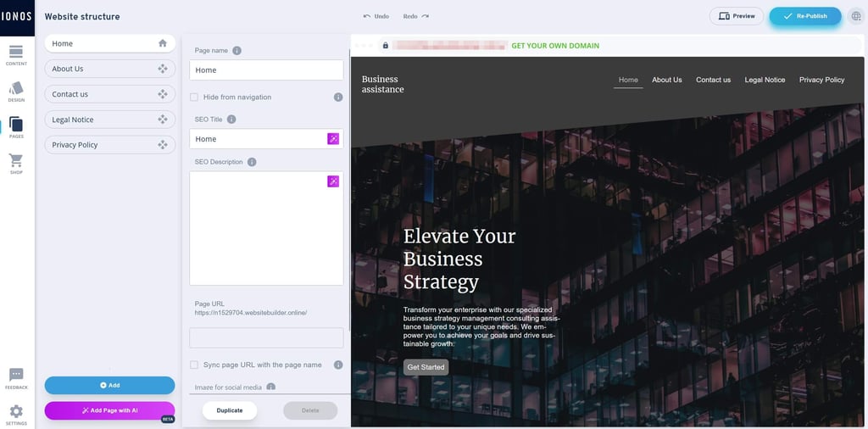Open the Feedback panel

(16, 379)
